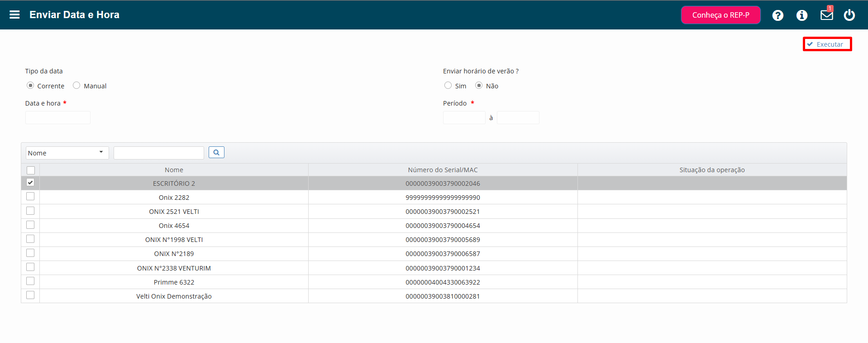Check the Onix 2282 row checkbox
This screenshot has width=868, height=343.
click(30, 196)
